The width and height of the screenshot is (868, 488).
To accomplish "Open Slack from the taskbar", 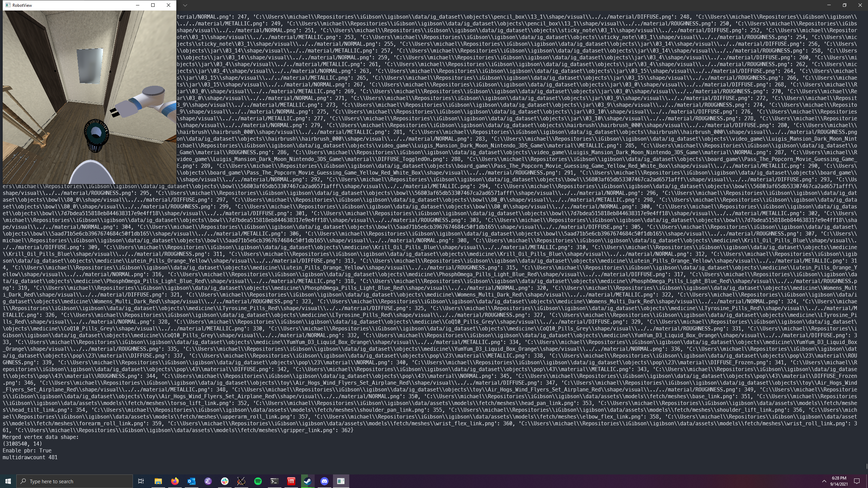I will coord(224,481).
